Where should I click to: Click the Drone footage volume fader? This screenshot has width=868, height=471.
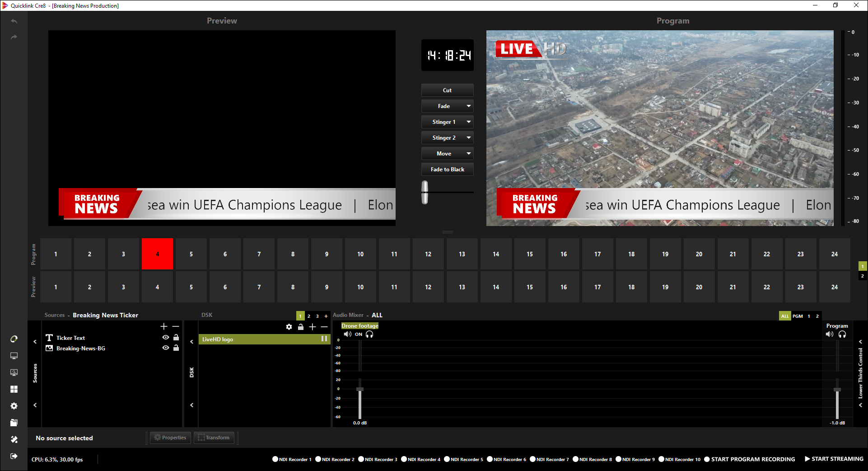tap(360, 389)
